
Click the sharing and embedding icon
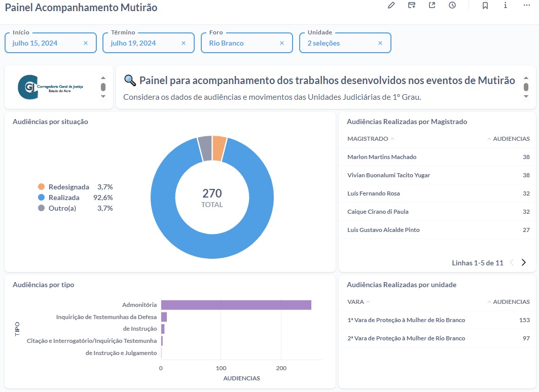(432, 6)
